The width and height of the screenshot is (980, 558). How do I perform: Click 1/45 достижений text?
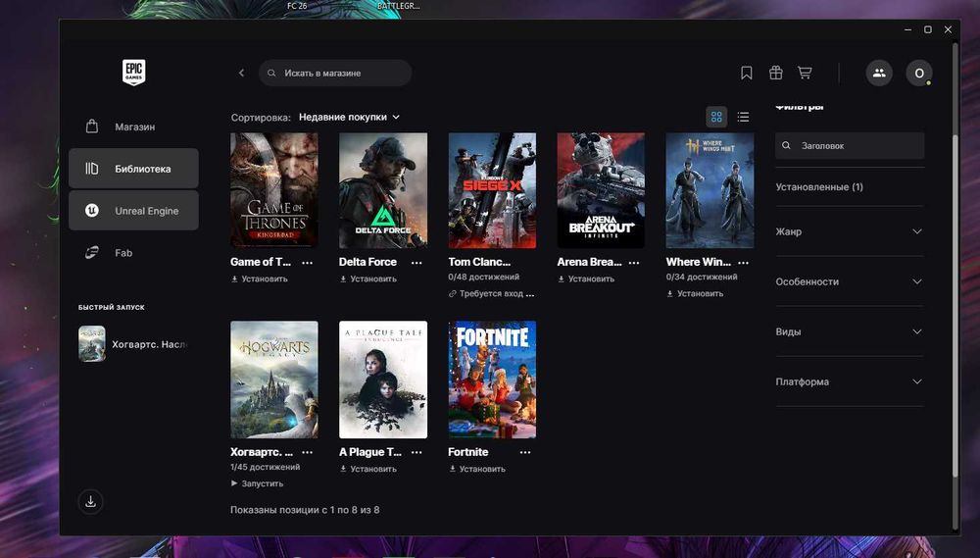pyautogui.click(x=265, y=468)
